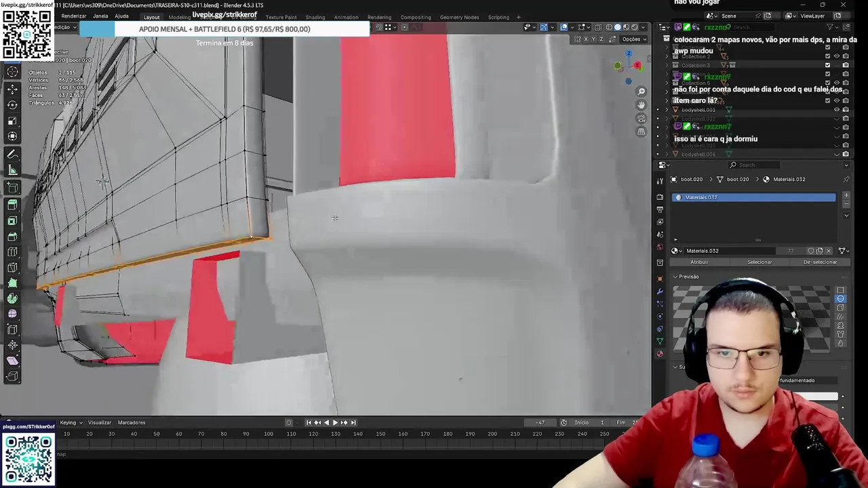Select the Scale tool
This screenshot has height=488, width=868.
coord(12,121)
